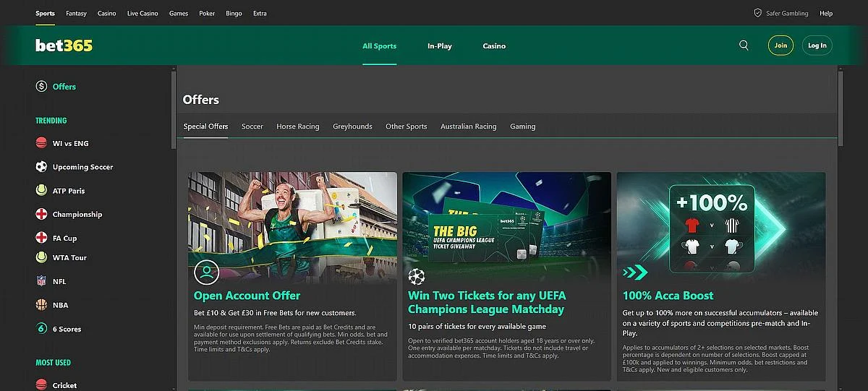Select All Sports in the main navigation
This screenshot has height=391, width=868.
pos(379,46)
